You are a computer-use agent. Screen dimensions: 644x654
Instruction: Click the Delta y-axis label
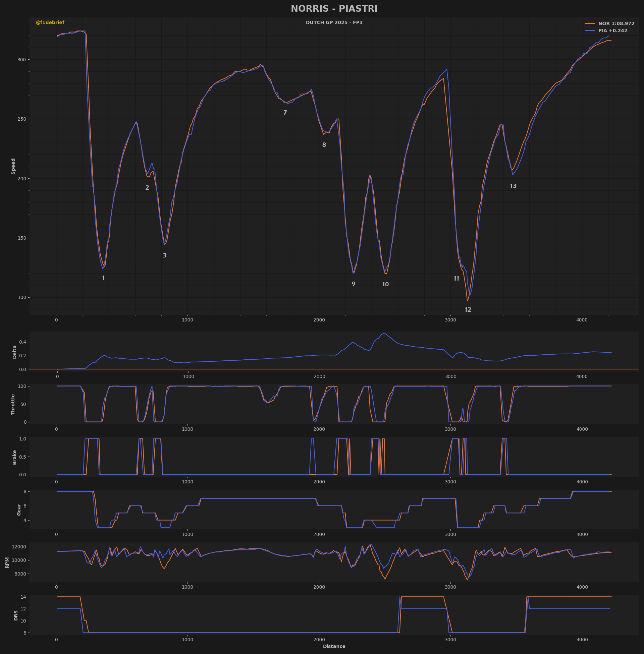pyautogui.click(x=14, y=352)
